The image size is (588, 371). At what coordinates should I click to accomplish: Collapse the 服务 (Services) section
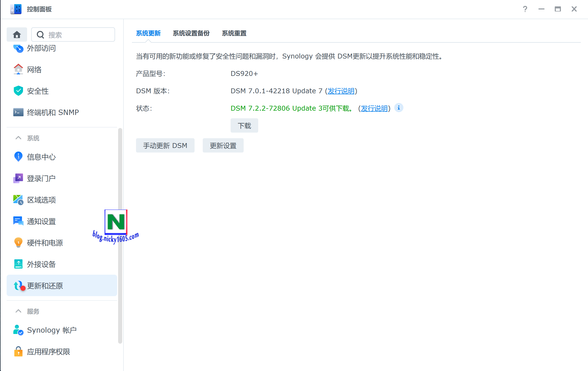[18, 311]
